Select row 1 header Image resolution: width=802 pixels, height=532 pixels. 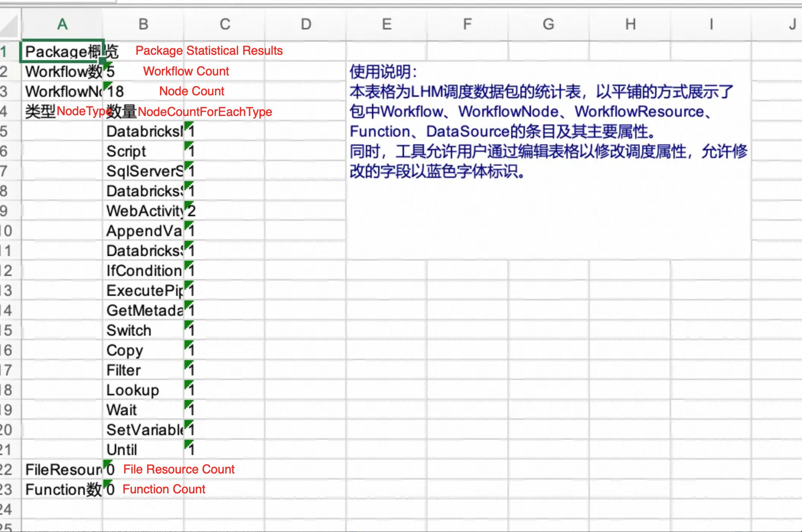pyautogui.click(x=10, y=51)
